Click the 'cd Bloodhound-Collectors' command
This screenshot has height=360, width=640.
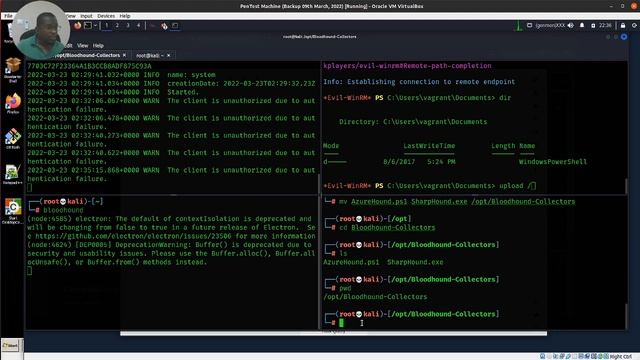[387, 228]
